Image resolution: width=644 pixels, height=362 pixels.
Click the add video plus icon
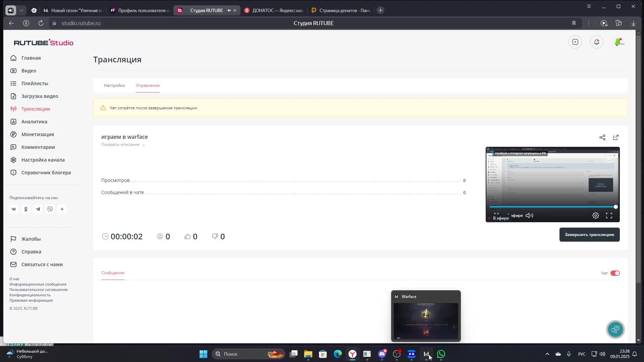pyautogui.click(x=575, y=42)
